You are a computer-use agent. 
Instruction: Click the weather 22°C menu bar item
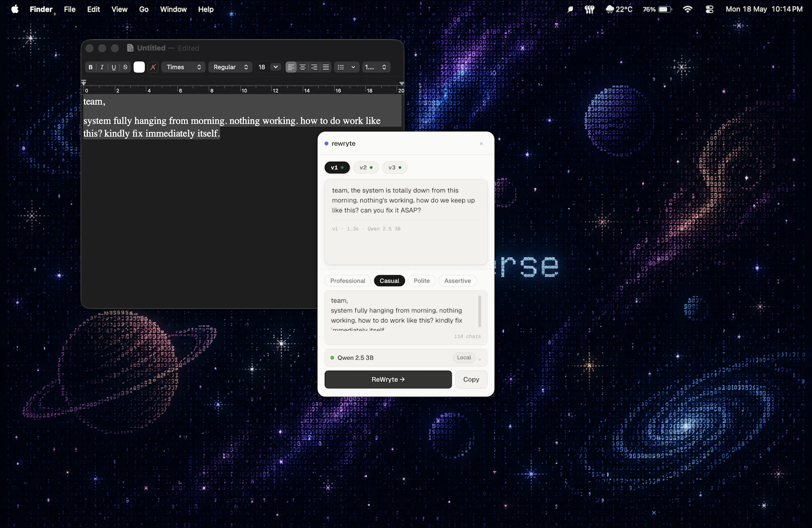(619, 9)
